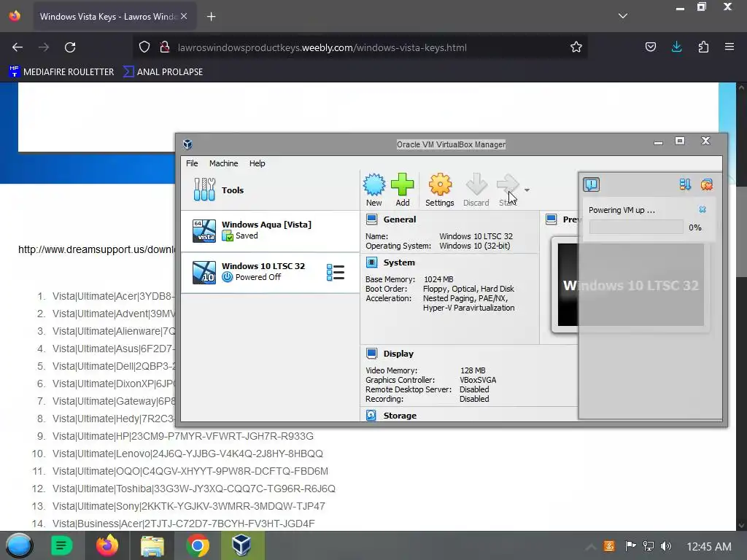
Task: Open the list all tabs dropdown
Action: point(623,16)
